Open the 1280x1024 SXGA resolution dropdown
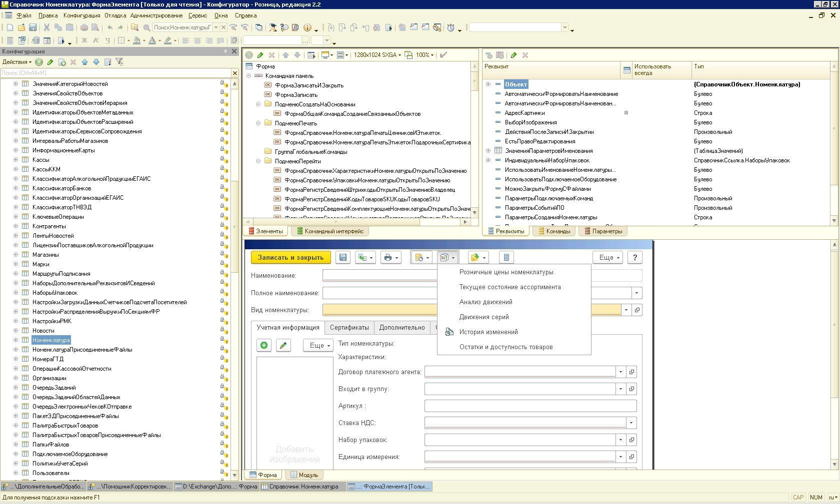 pyautogui.click(x=377, y=55)
